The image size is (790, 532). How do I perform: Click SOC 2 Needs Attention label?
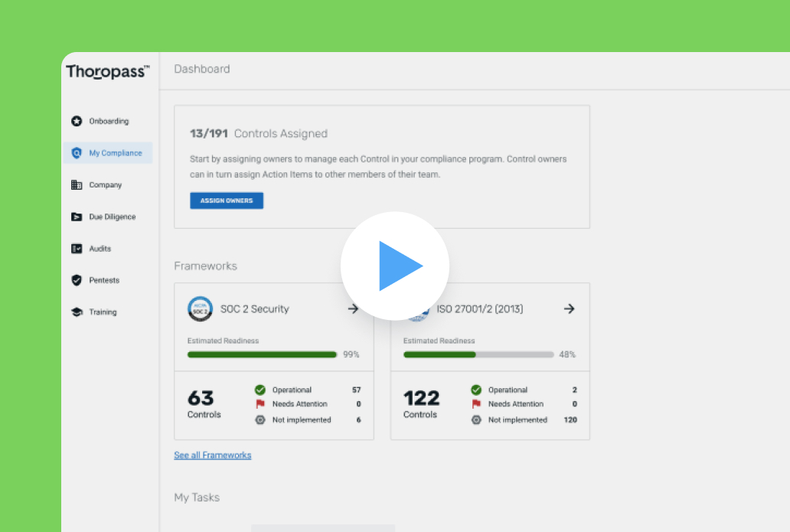tap(300, 404)
